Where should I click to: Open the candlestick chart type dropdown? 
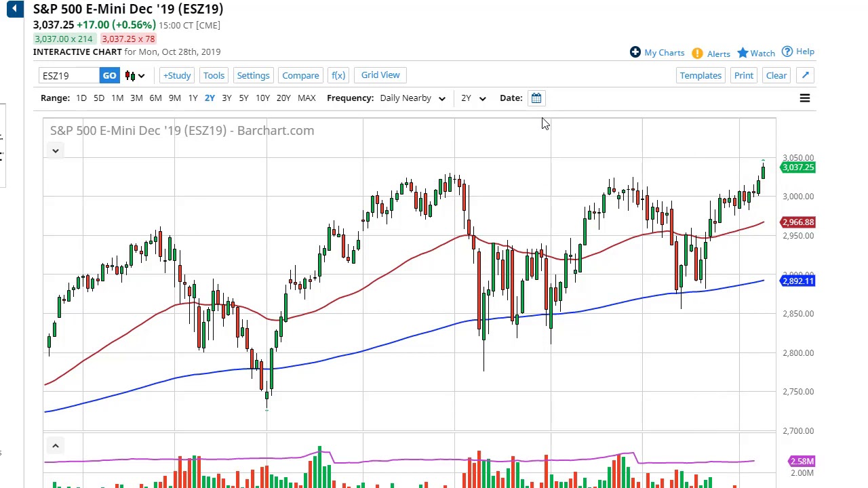point(134,75)
